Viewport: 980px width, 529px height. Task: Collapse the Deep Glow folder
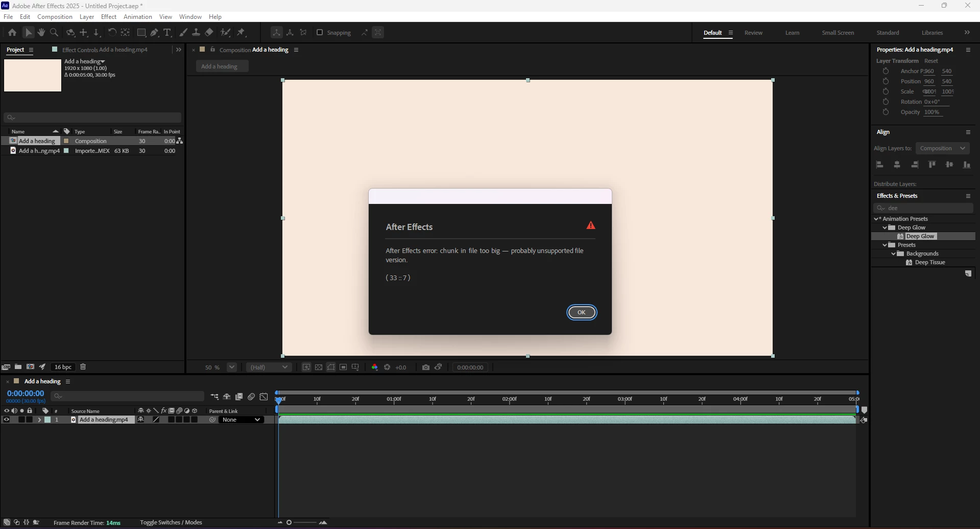885,227
